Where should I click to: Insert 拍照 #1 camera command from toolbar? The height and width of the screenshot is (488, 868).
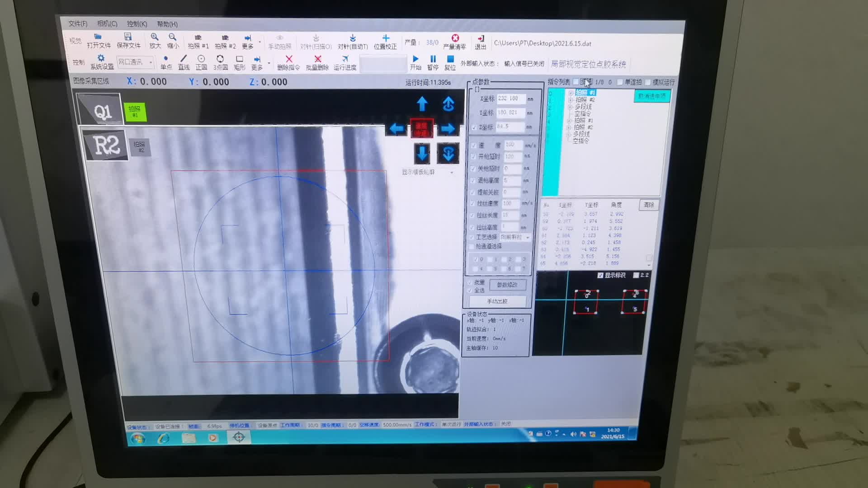click(198, 42)
